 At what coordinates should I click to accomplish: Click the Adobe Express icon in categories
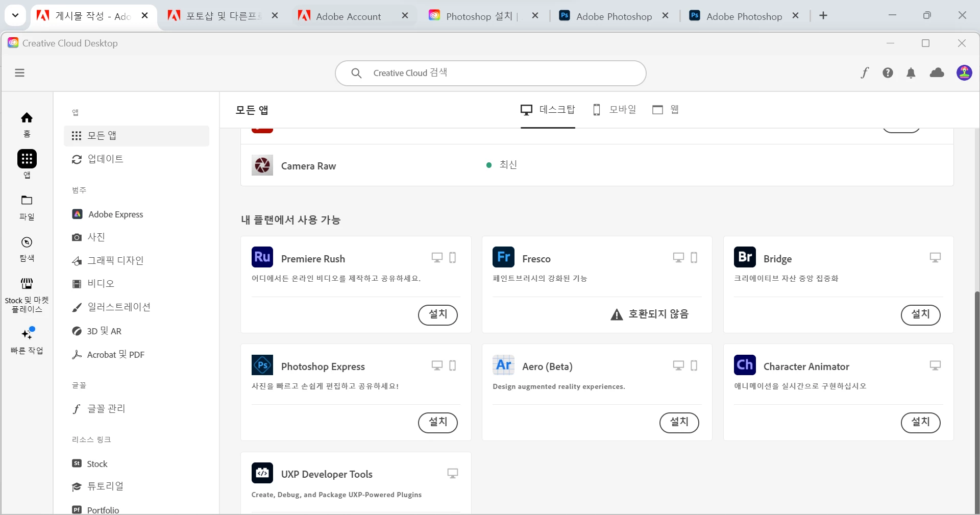coord(77,214)
